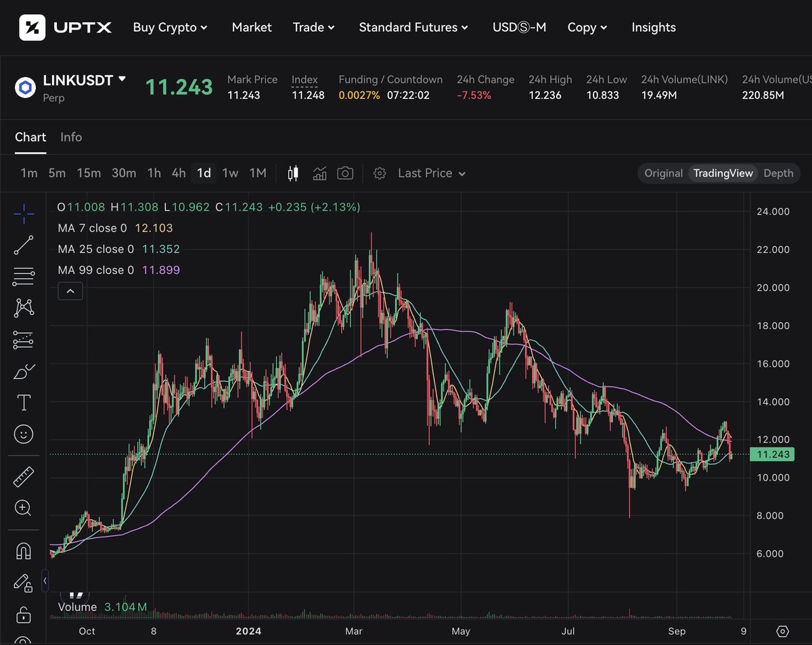Open the emoji sticker tool

click(x=24, y=434)
